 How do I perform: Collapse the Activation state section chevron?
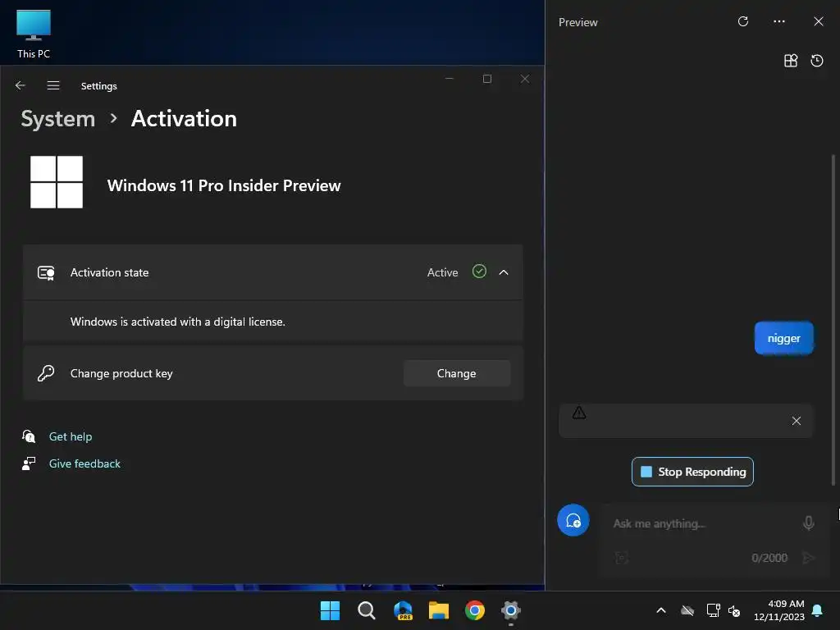[x=504, y=272]
